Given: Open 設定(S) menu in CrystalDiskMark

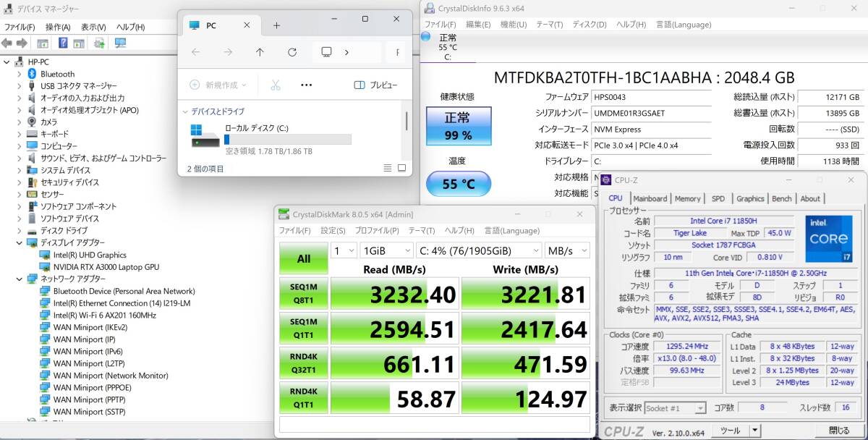Looking at the screenshot, I should [333, 231].
